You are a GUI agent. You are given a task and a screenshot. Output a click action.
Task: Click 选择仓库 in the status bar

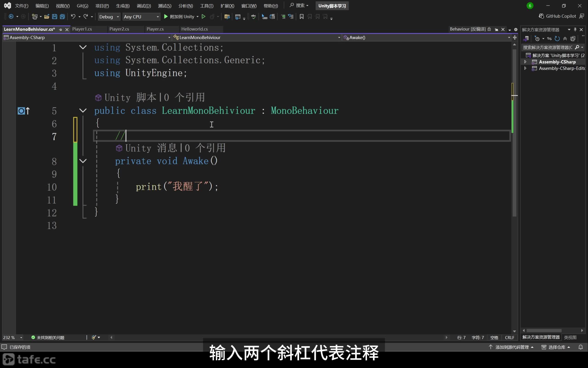(556, 347)
